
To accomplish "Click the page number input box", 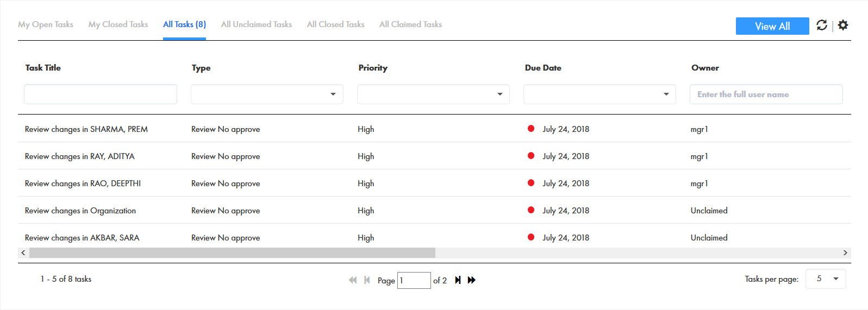I will pyautogui.click(x=414, y=280).
